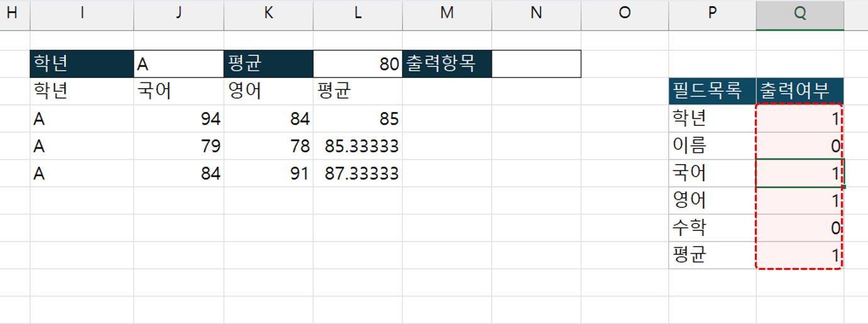Click the cell with value 94
The height and width of the screenshot is (324, 868).
[x=179, y=118]
